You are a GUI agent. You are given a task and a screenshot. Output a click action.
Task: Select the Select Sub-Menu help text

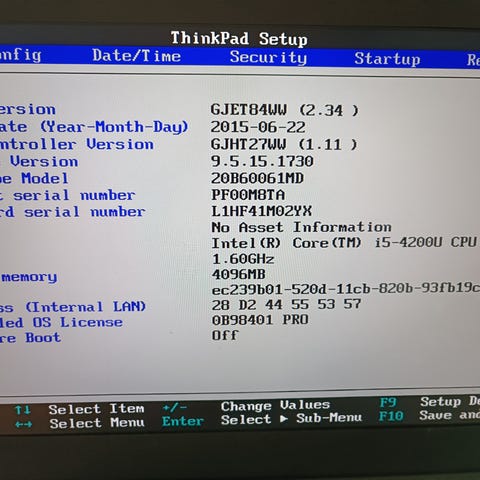[291, 419]
